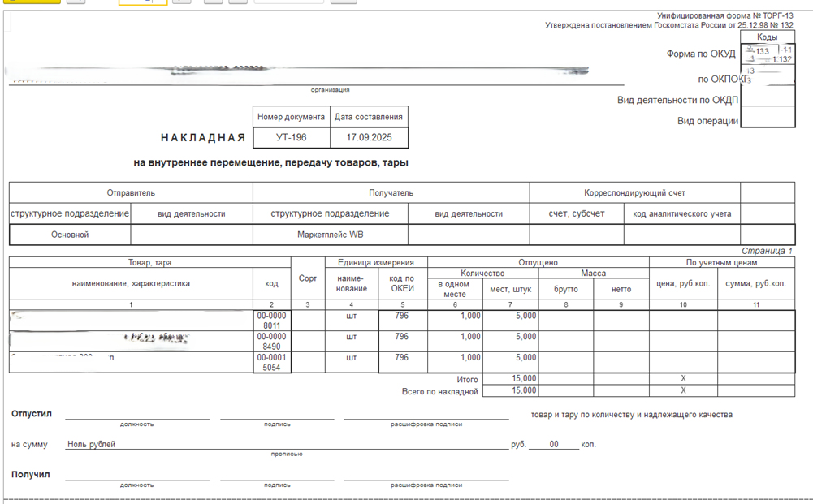The width and height of the screenshot is (813, 504).
Task: Select the recipient cell "Маркетплейс WB"
Action: pos(331,235)
